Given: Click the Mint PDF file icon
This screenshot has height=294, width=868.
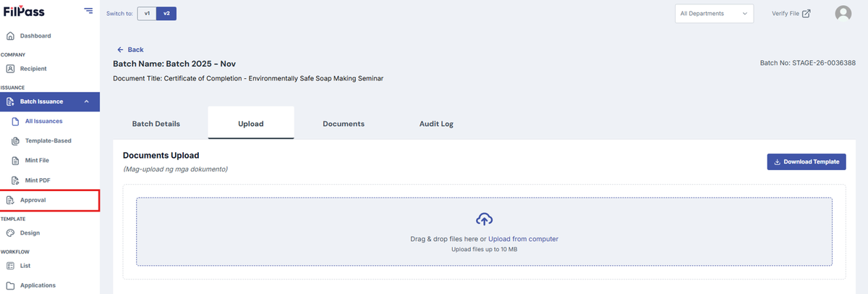Looking at the screenshot, I should [15, 180].
